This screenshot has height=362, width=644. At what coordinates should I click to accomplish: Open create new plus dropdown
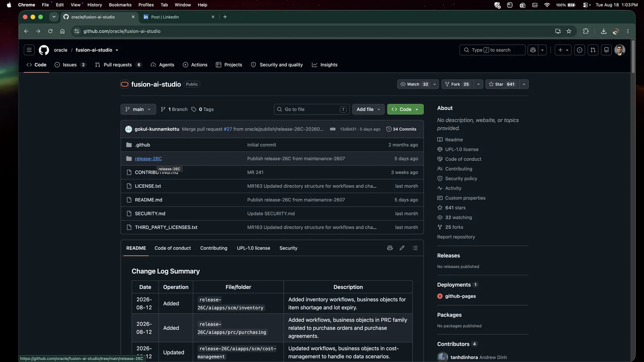pos(563,50)
